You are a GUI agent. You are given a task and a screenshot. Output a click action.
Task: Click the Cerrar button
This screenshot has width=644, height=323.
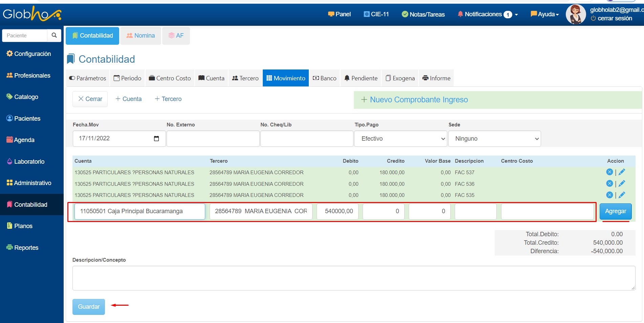(x=90, y=99)
